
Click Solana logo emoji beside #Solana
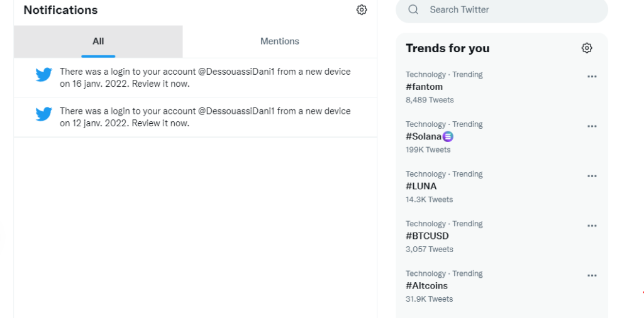coord(448,136)
